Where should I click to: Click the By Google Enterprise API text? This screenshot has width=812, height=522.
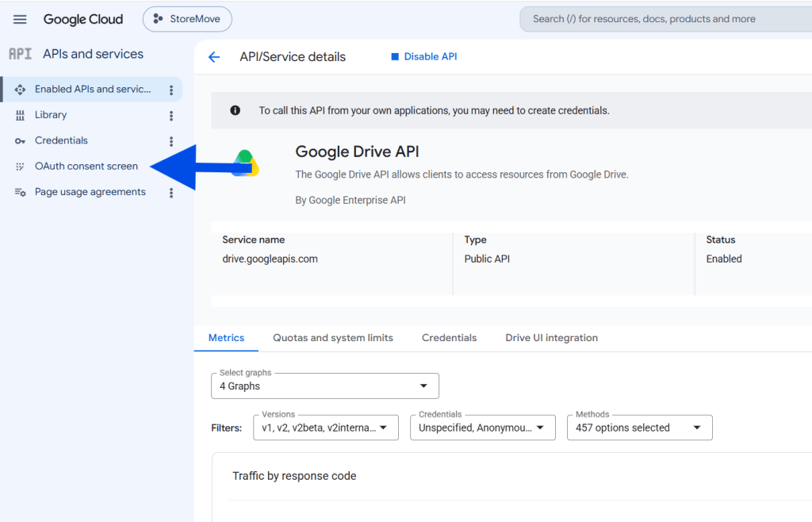coord(350,200)
